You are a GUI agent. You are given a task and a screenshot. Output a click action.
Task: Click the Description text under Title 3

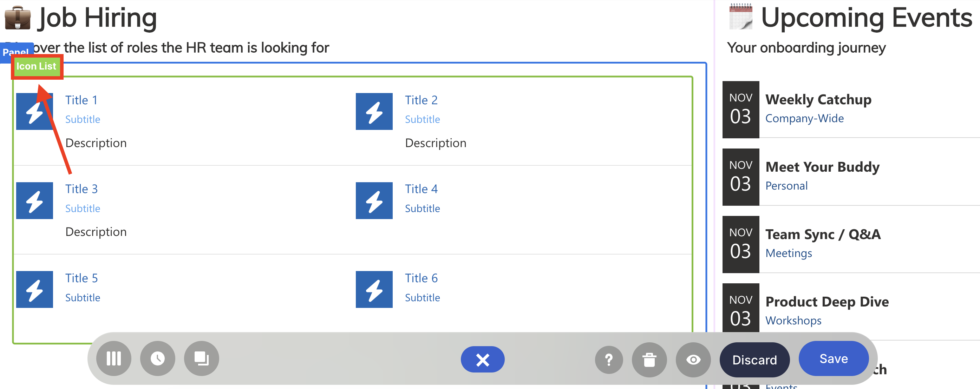[96, 232]
